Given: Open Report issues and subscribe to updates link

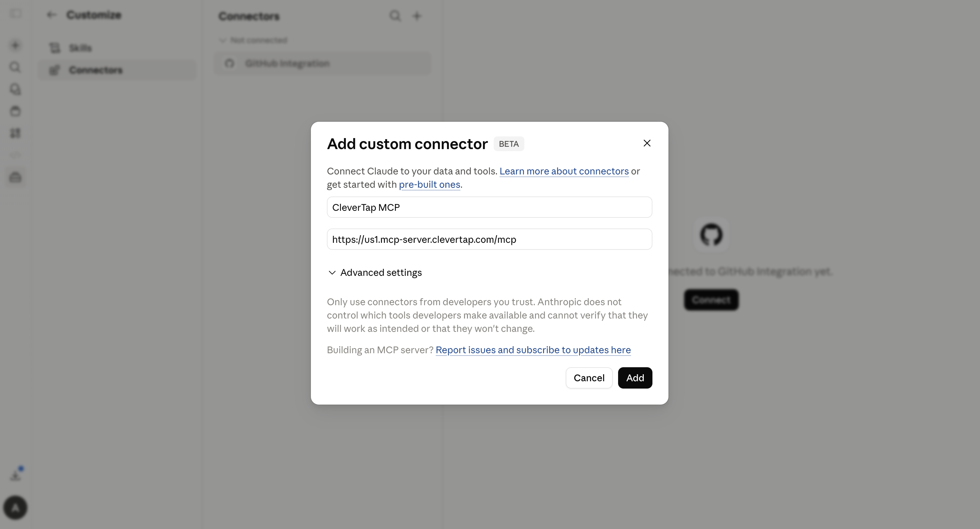Looking at the screenshot, I should [533, 350].
